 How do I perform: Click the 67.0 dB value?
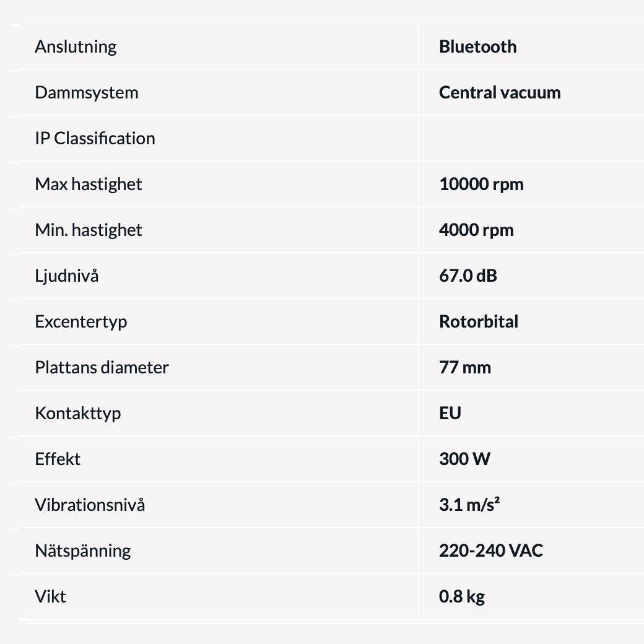[468, 276]
